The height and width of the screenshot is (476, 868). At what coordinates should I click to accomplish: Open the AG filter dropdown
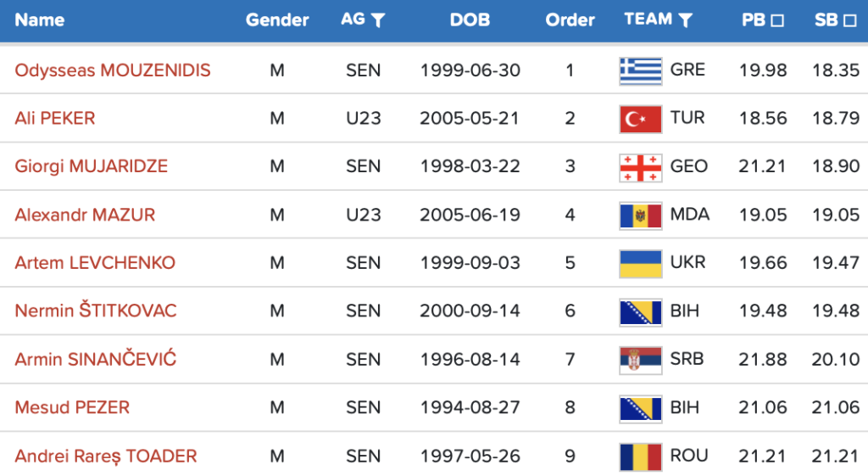pos(378,20)
